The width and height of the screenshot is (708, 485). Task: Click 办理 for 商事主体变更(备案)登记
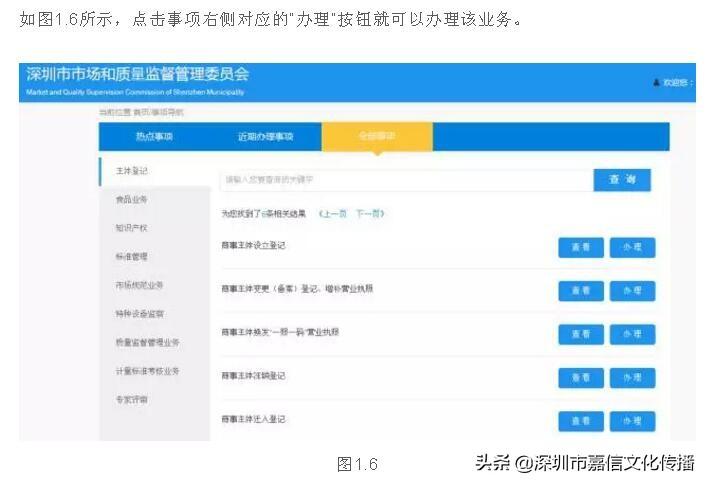[632, 291]
